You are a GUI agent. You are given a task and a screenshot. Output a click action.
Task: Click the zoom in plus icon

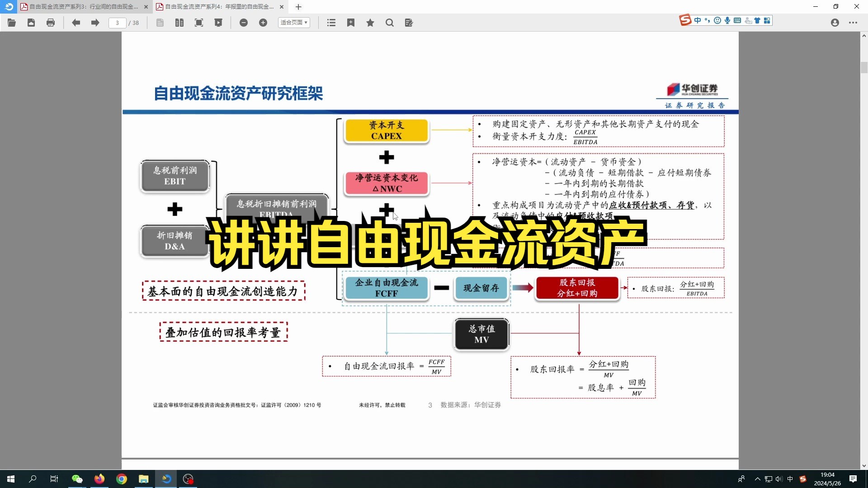click(262, 23)
